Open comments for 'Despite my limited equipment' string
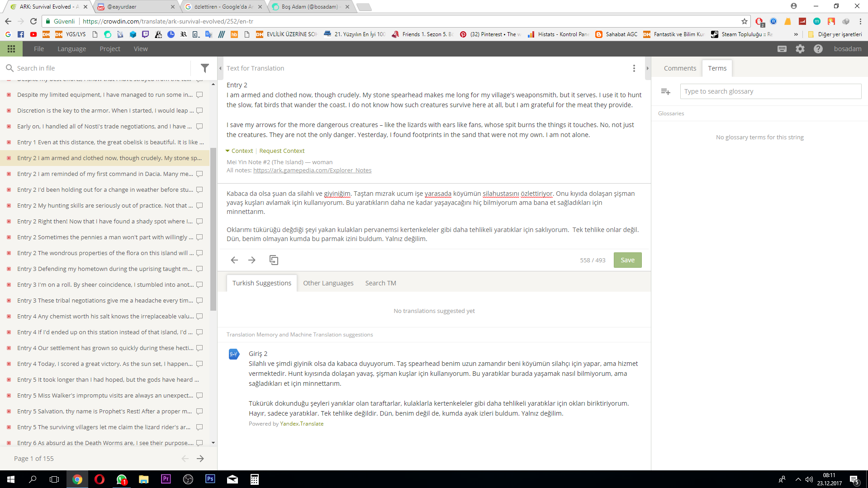This screenshot has height=488, width=868. pyautogui.click(x=199, y=95)
